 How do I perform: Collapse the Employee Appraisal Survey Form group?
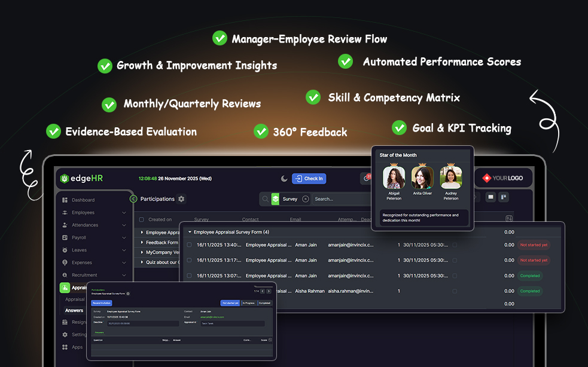coord(190,232)
